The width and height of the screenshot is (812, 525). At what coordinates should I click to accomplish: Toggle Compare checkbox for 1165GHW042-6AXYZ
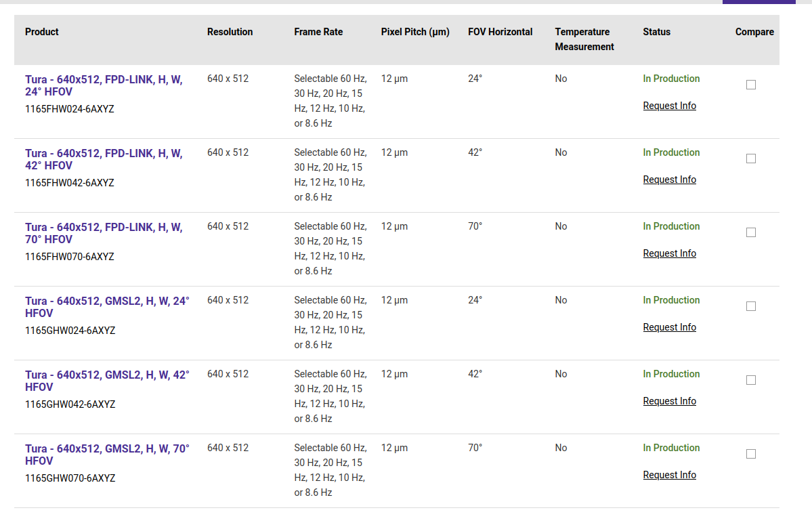pos(750,380)
